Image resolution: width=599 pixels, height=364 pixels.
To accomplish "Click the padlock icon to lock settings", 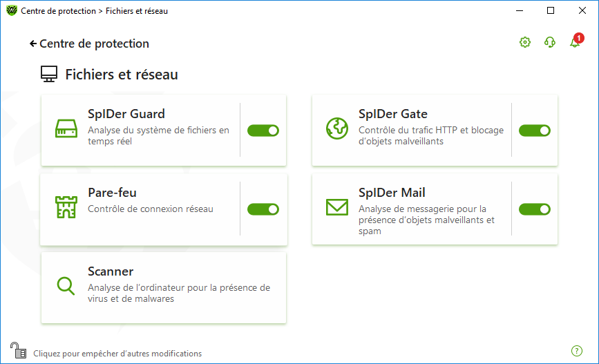I will point(18,350).
